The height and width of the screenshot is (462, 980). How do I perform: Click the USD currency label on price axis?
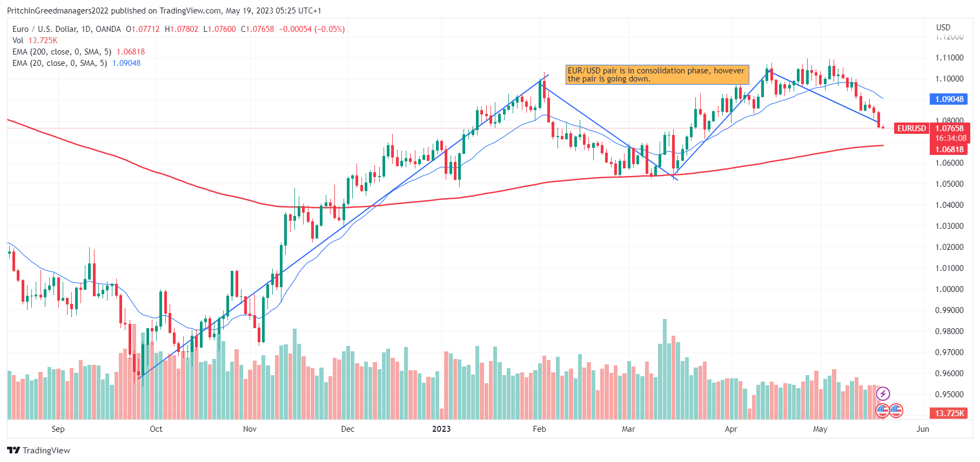943,28
